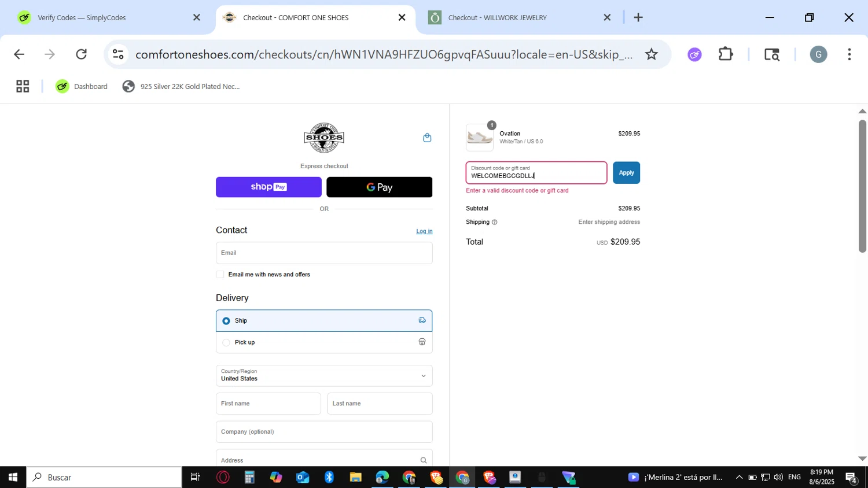868x488 pixels.
Task: Click the Buscar taskbar search box
Action: [104, 477]
